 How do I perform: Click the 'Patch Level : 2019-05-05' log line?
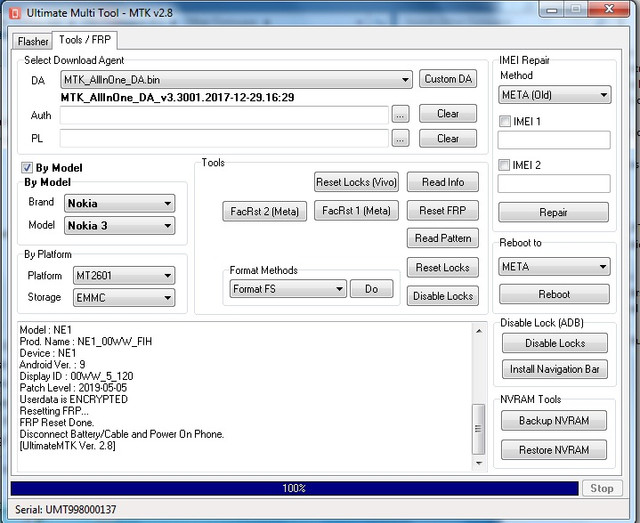(73, 388)
